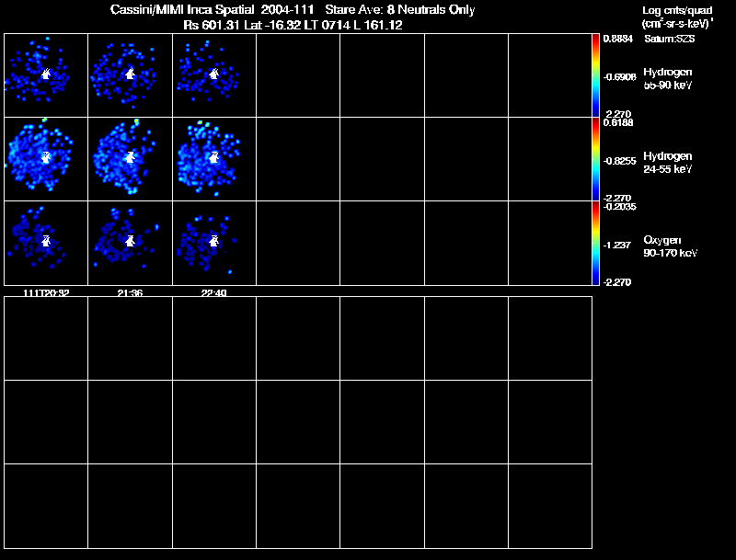Click the 'Hydrogen 24-55 keV' label

668,162
